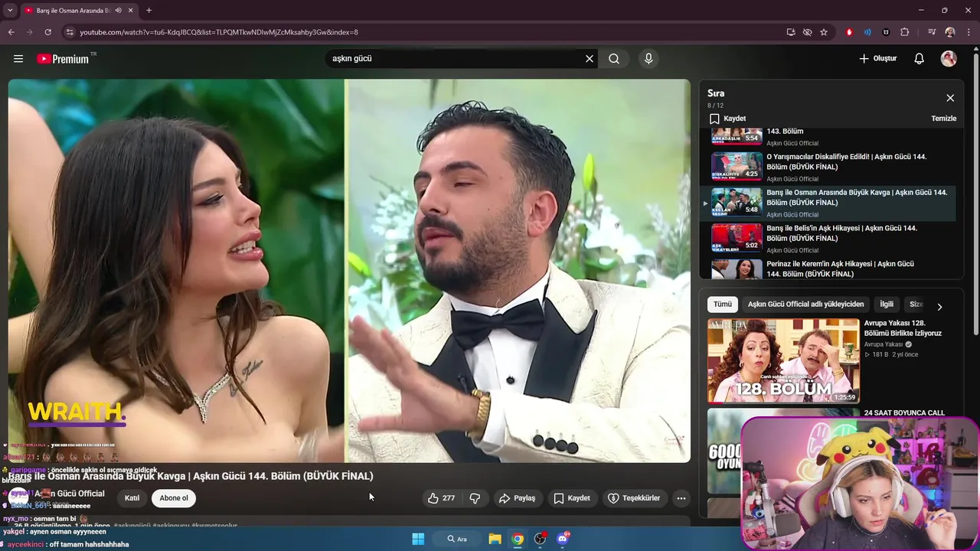Open a new browser tab
The width and height of the screenshot is (980, 551).
pos(149,11)
